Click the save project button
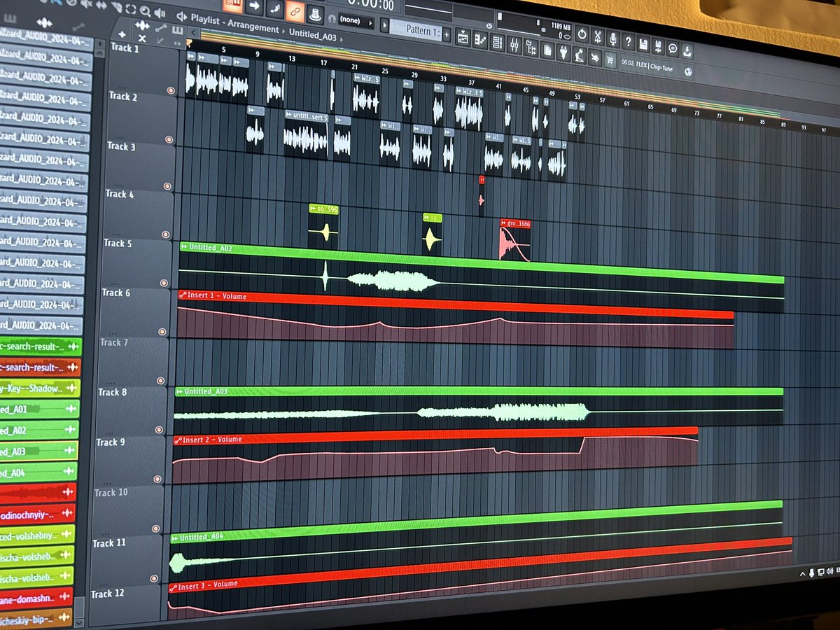 (643, 44)
